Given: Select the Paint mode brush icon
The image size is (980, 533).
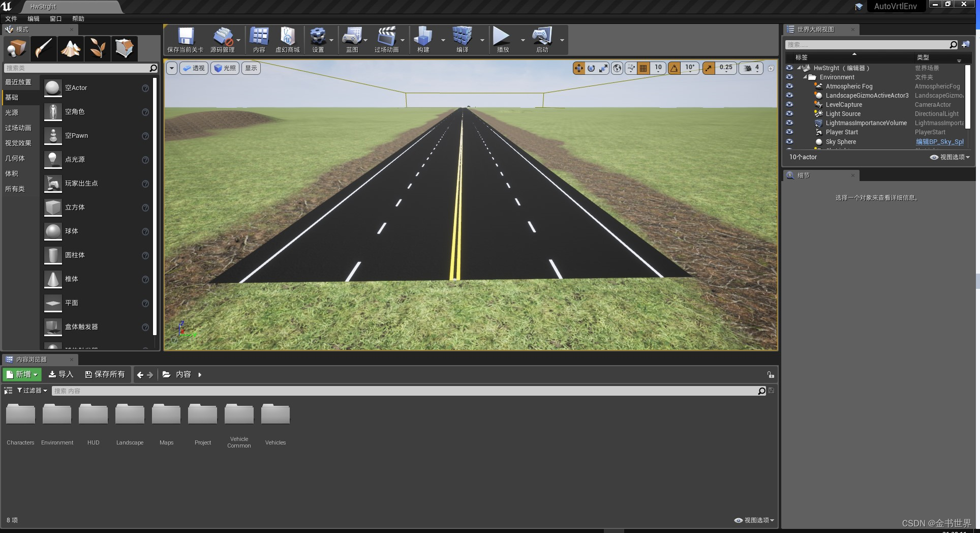Looking at the screenshot, I should [43, 48].
